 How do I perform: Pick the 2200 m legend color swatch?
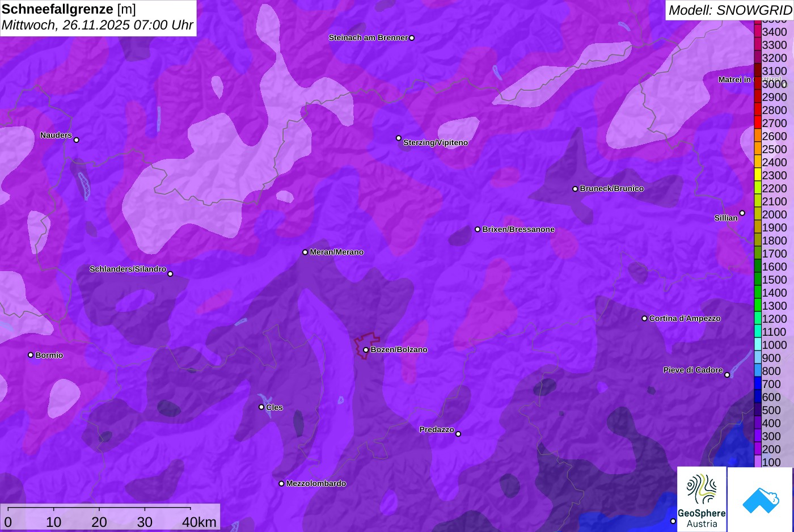tap(758, 188)
